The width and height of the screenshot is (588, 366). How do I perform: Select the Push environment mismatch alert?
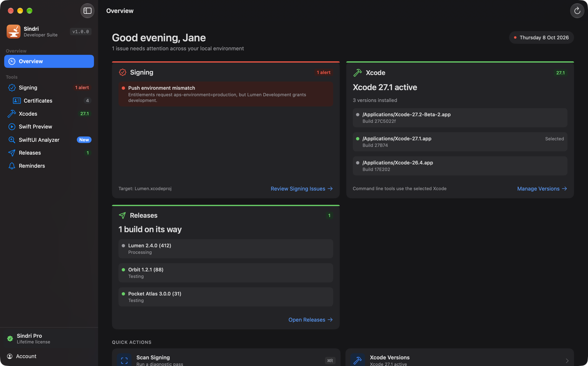click(x=226, y=94)
